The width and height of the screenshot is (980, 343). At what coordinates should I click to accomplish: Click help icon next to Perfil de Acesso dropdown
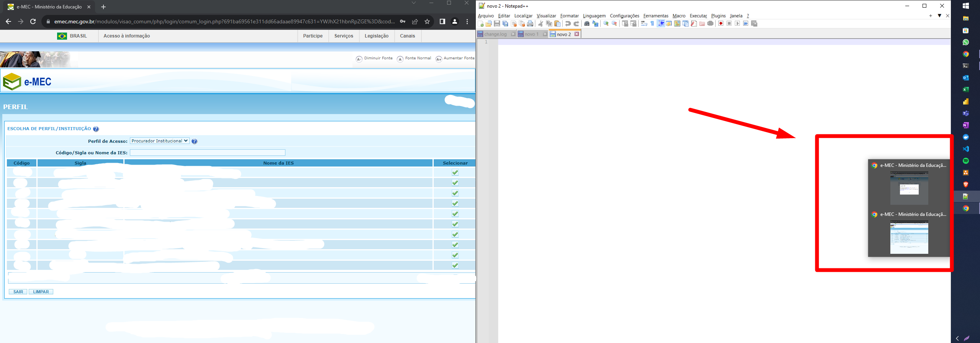pos(194,141)
